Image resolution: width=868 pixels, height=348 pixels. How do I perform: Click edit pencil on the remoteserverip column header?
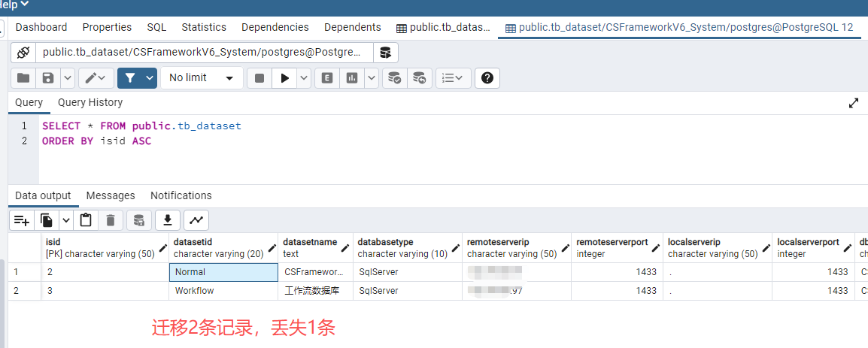tap(565, 249)
